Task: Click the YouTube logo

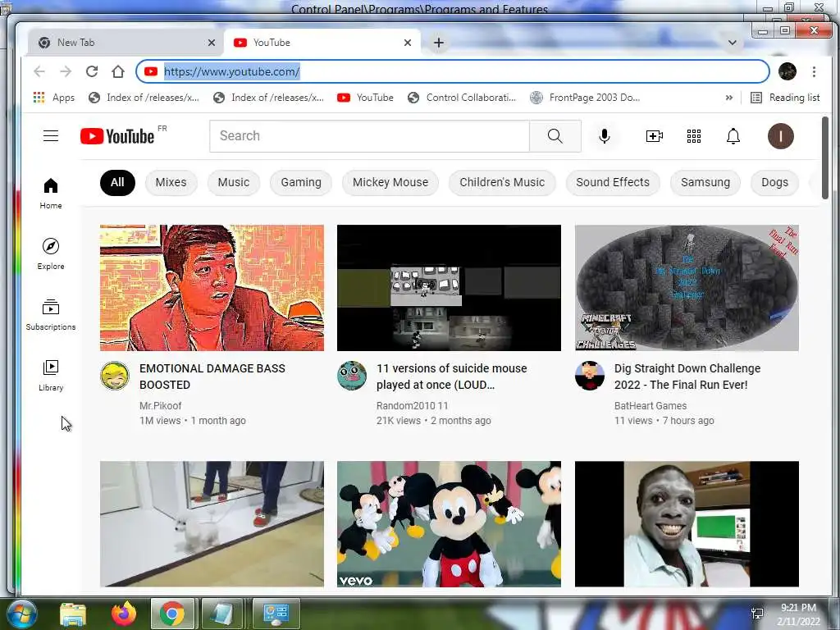Action: (117, 136)
